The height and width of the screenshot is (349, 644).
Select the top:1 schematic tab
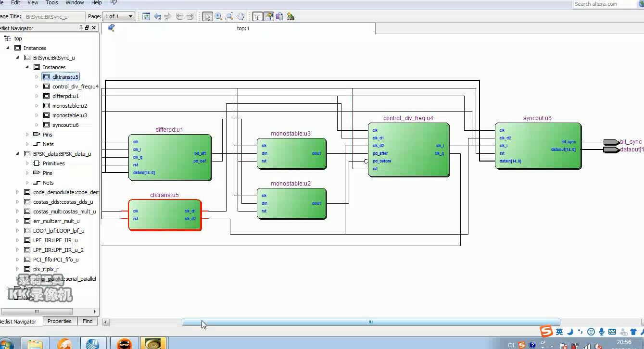click(243, 28)
